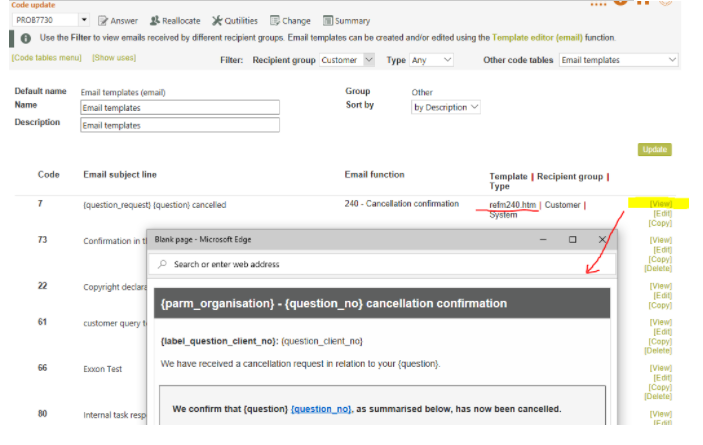Viewport: 703px width, 445px height.
Task: Click the Change toolbar icon
Action: [x=275, y=21]
